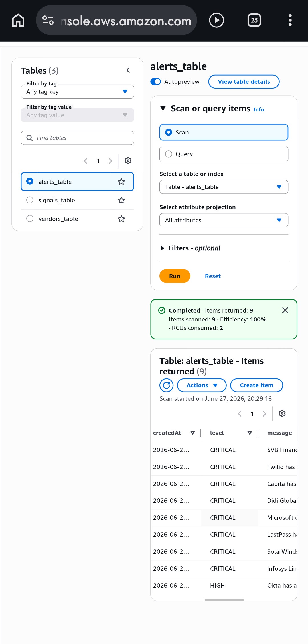Click the 'LastPass' message cell
The image size is (308, 644).
pos(282,535)
